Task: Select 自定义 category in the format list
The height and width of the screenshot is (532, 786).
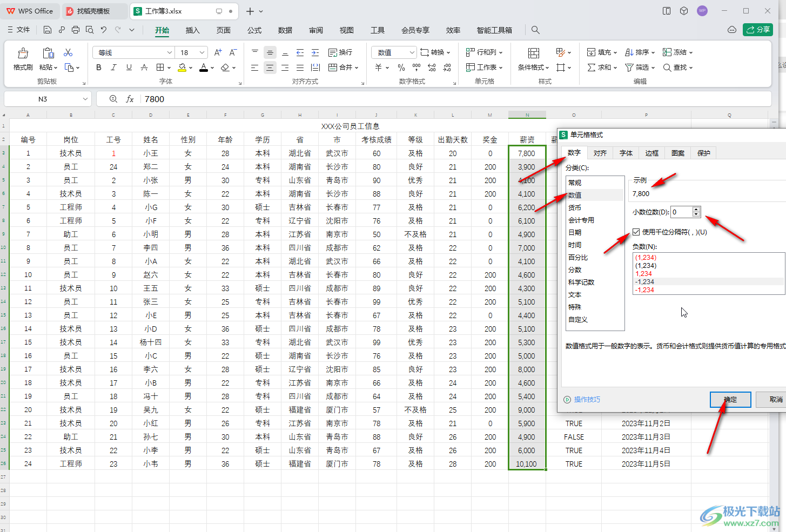Action: [595, 320]
